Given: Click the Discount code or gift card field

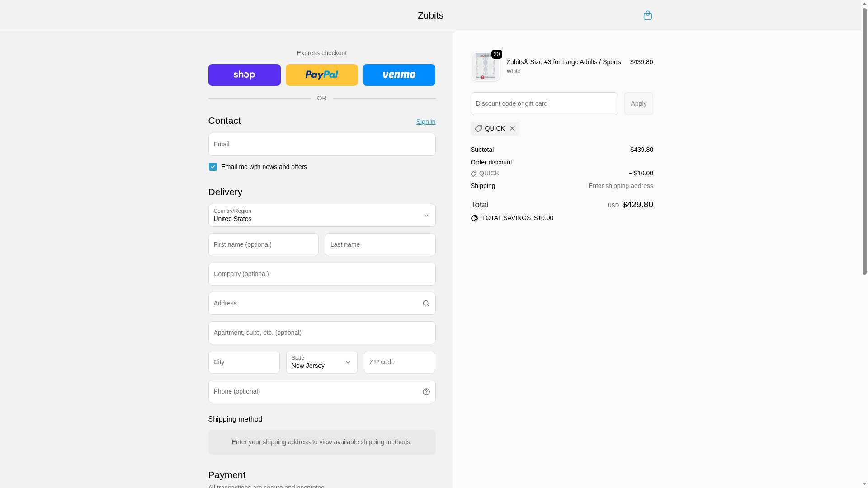Looking at the screenshot, I should 544,104.
